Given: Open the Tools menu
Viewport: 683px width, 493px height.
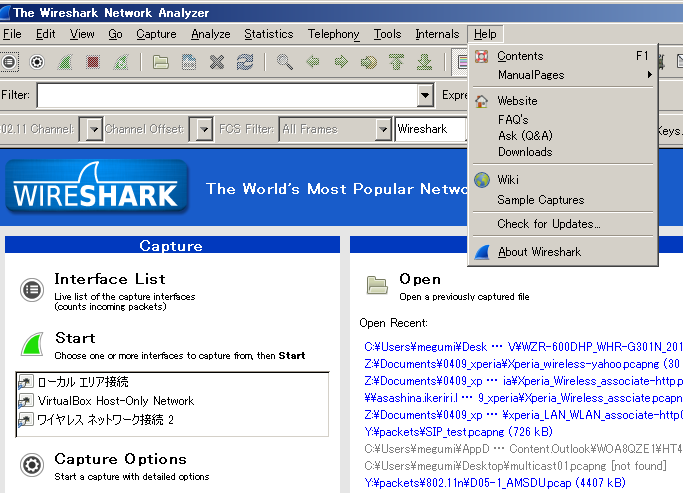Looking at the screenshot, I should coord(387,34).
